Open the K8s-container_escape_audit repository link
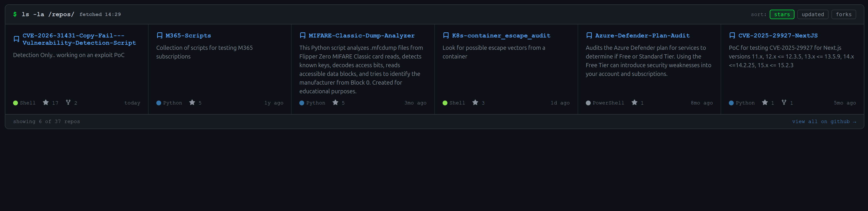The height and width of the screenshot is (211, 868). pyautogui.click(x=501, y=36)
